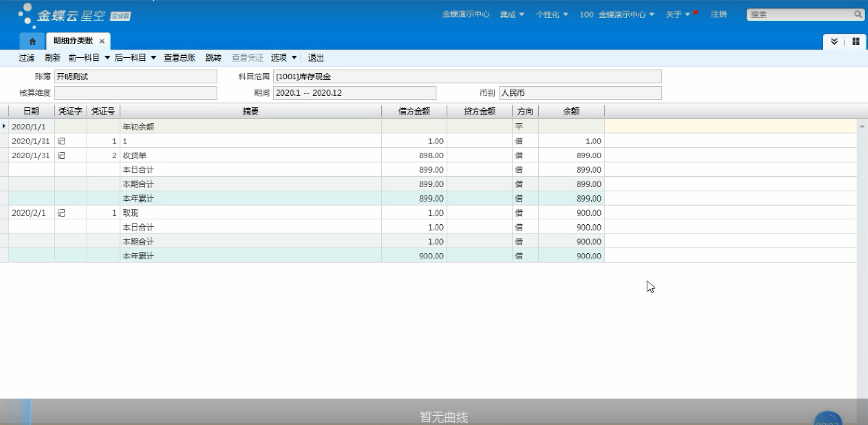Image resolution: width=868 pixels, height=425 pixels.
Task: Select the row indicator arrow for 2020/1/1
Action: coord(4,126)
